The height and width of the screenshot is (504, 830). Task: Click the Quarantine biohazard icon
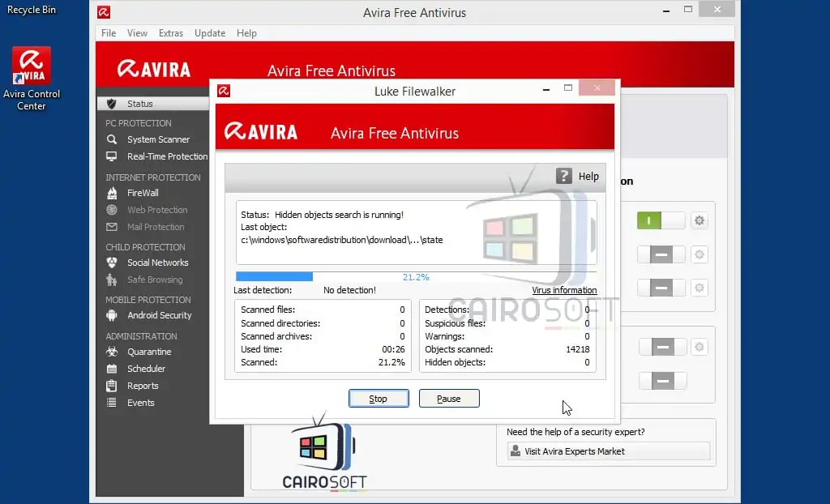click(112, 352)
